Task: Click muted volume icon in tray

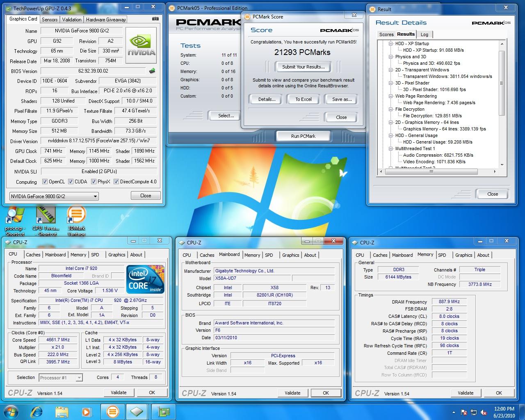Action: [x=484, y=412]
